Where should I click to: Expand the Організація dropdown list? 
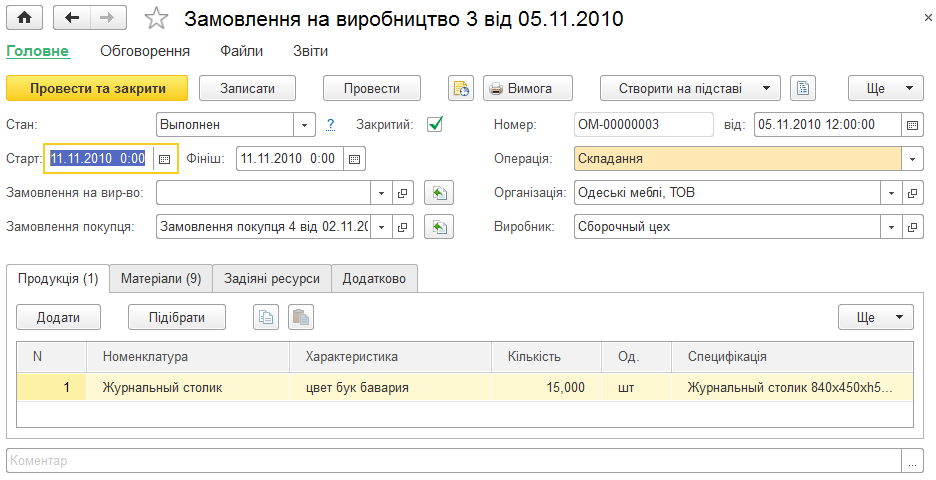tap(891, 193)
